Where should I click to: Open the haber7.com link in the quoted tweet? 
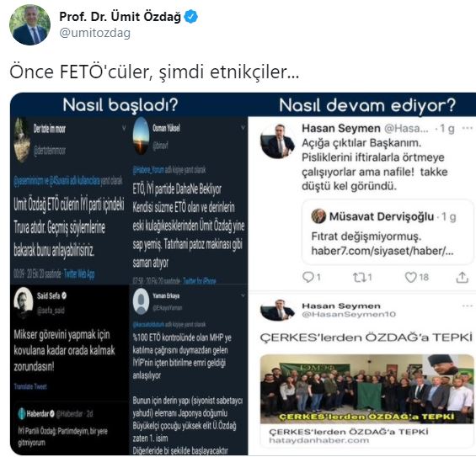coord(382,251)
